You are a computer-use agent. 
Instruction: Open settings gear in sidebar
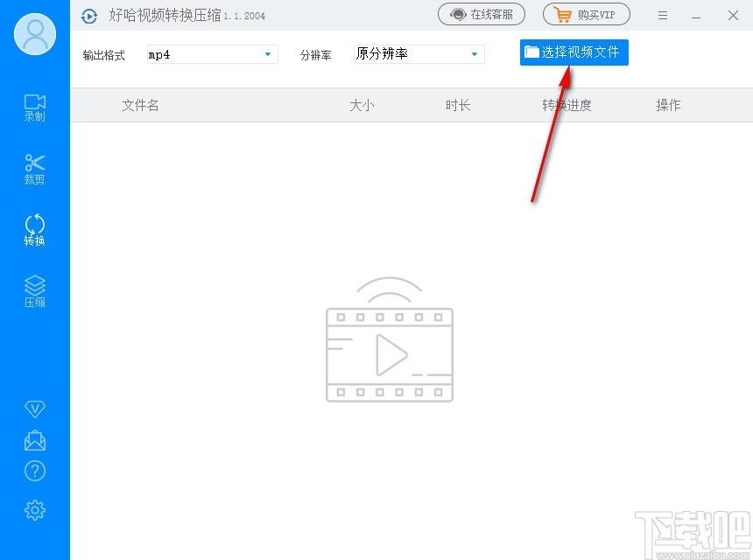tap(35, 509)
